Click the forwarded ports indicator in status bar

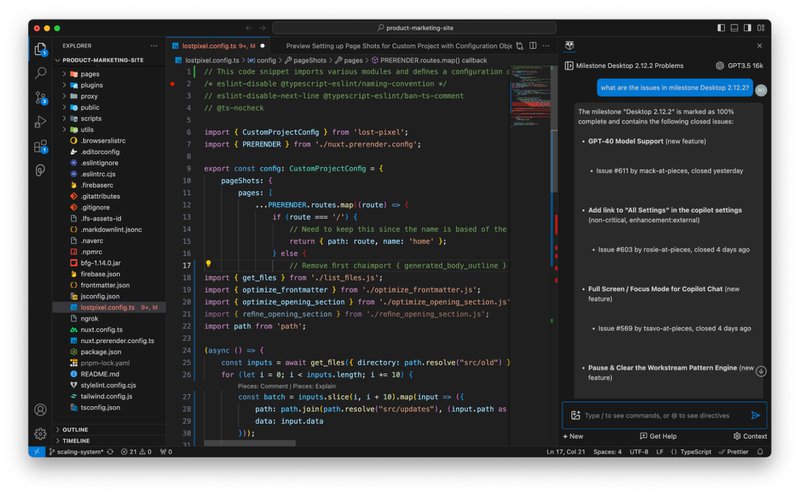(x=166, y=452)
